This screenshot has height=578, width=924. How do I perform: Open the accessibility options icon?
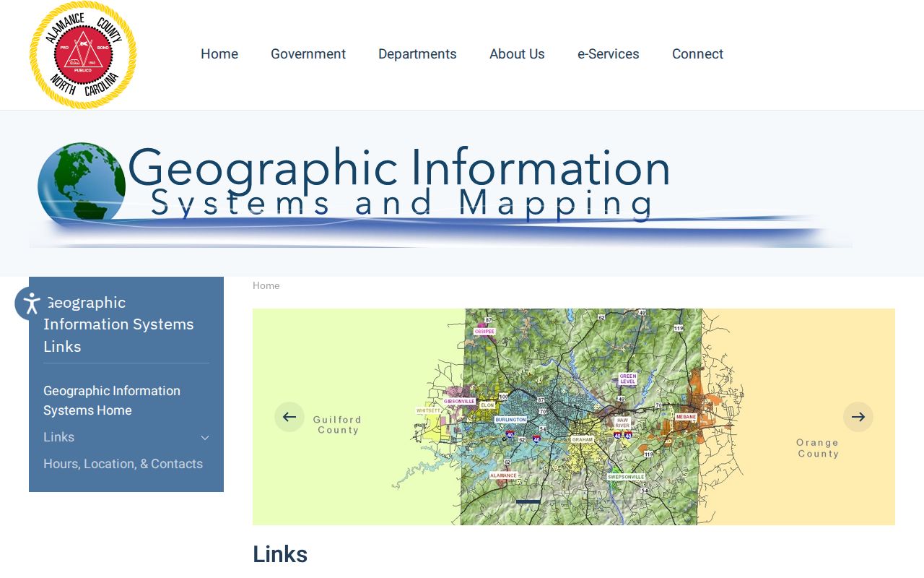click(31, 303)
